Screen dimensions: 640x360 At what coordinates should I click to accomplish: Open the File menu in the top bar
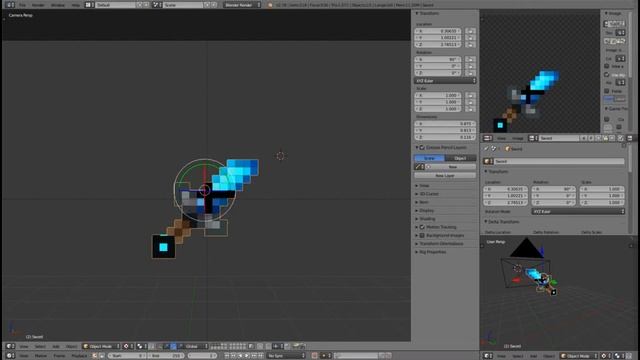click(22, 5)
